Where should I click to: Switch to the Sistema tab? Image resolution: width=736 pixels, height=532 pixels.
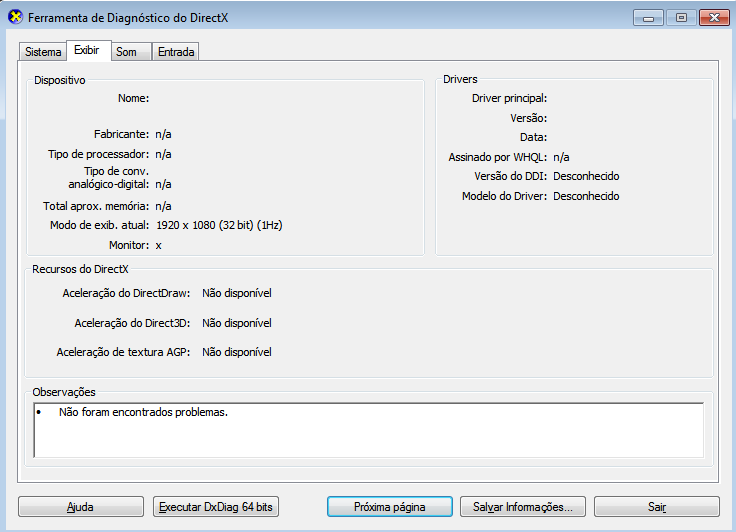43,52
